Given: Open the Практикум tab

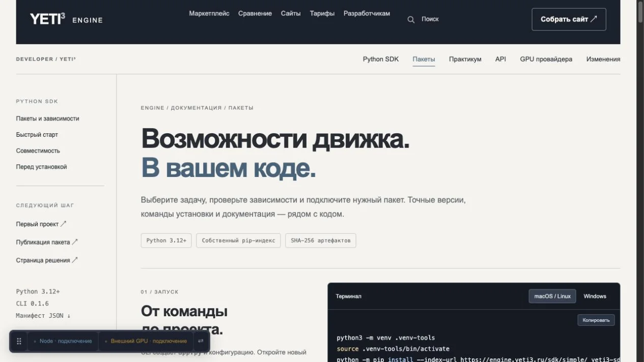Looking at the screenshot, I should (x=465, y=59).
